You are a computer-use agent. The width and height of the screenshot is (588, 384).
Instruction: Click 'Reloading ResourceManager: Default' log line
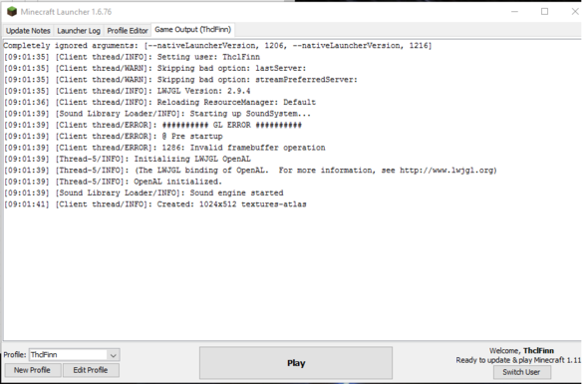click(159, 102)
